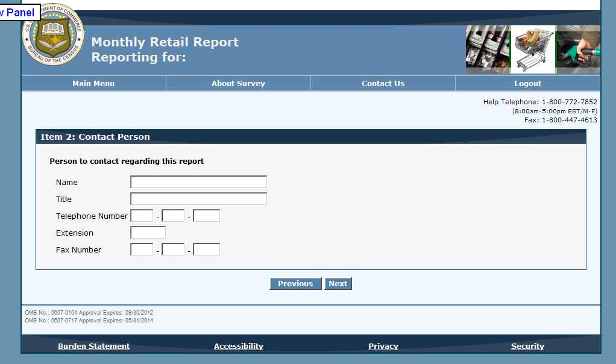
Task: Click the gas pump nozzle photo
Action: click(x=578, y=49)
